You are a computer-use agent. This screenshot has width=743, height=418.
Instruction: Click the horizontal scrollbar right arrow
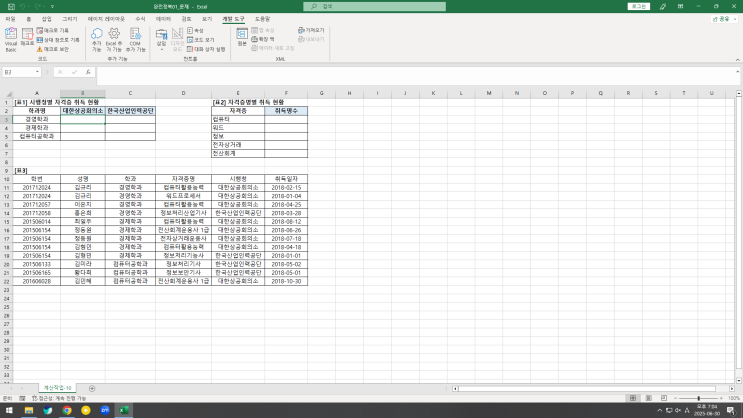click(732, 389)
